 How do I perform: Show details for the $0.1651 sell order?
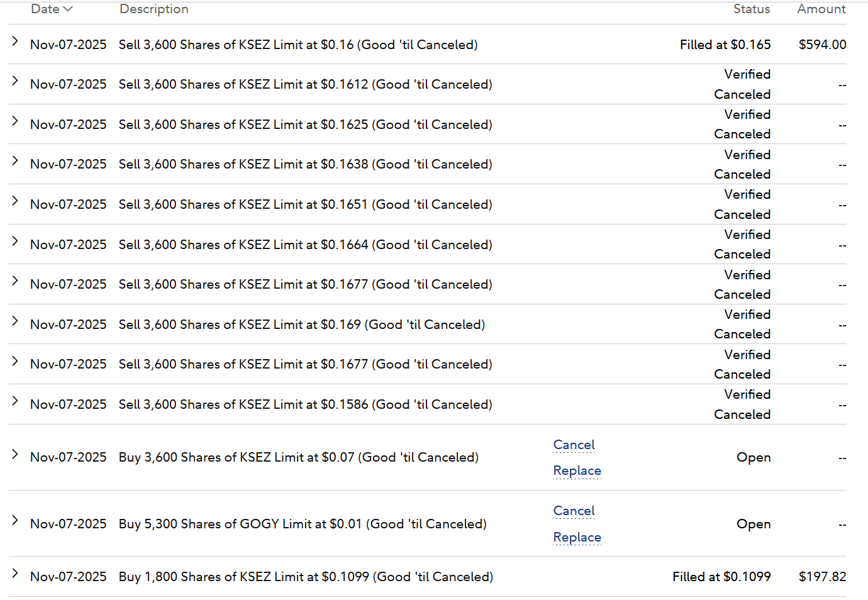point(15,201)
